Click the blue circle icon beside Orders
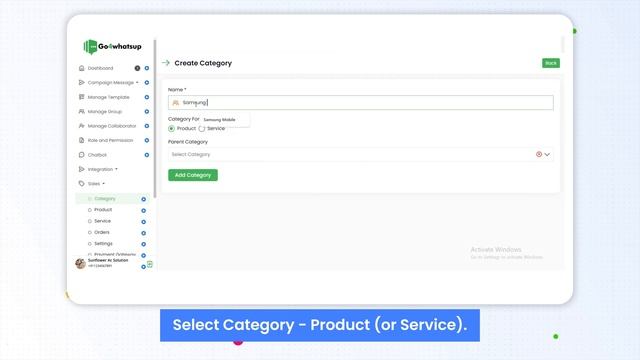 pos(143,233)
